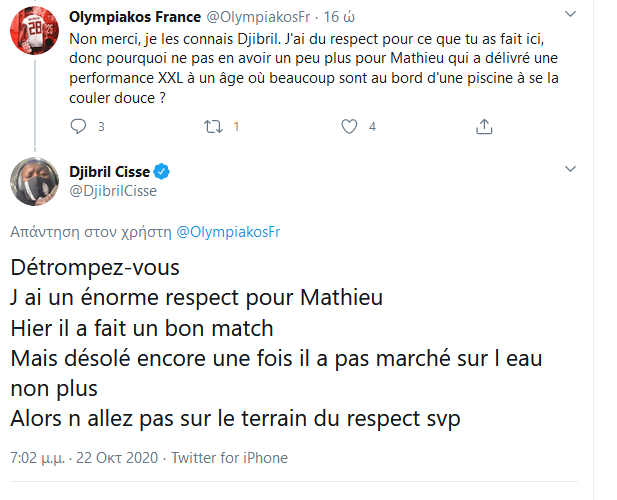Share the Olympiakos France tweet

484,127
